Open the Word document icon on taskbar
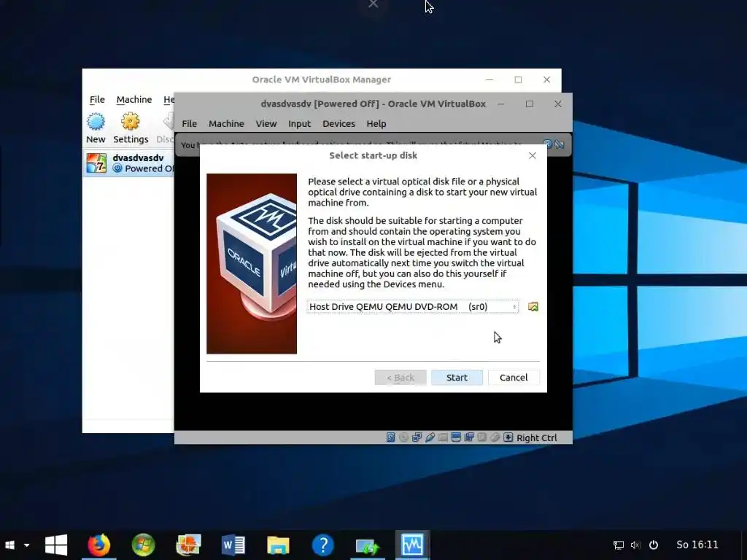Screen dimensions: 747x560 click(x=233, y=545)
